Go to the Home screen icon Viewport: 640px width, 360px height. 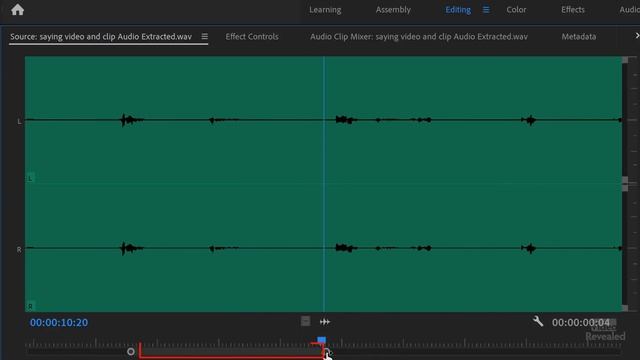tap(18, 9)
